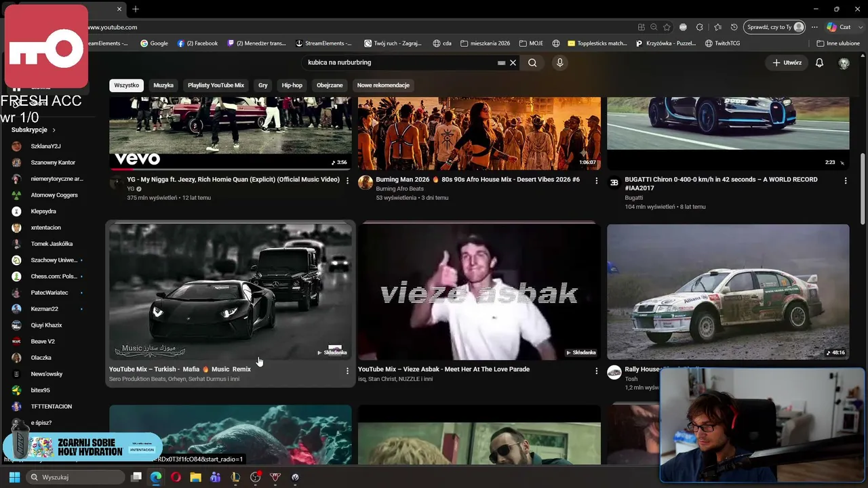The width and height of the screenshot is (868, 488).
Task: Click the Rally House video's channel avatar
Action: pos(614,372)
